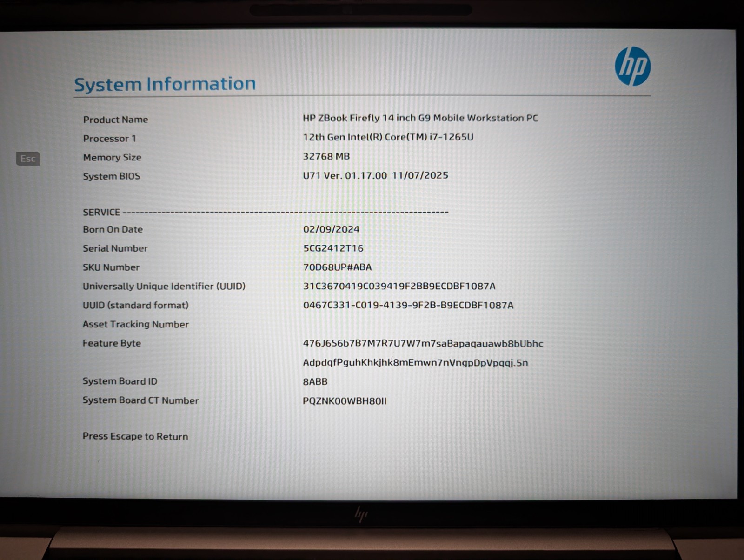744x560 pixels.
Task: Click the System Board ID label
Action: [120, 381]
